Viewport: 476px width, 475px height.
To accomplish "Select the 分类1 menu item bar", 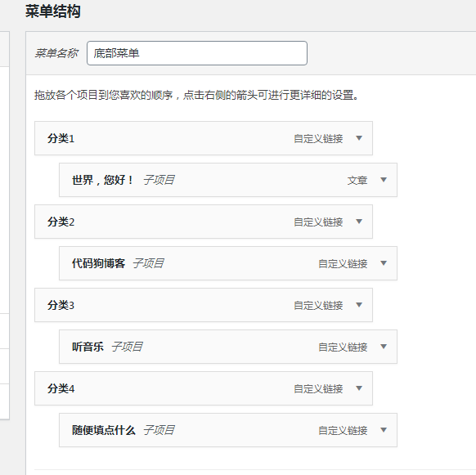I will tap(204, 138).
